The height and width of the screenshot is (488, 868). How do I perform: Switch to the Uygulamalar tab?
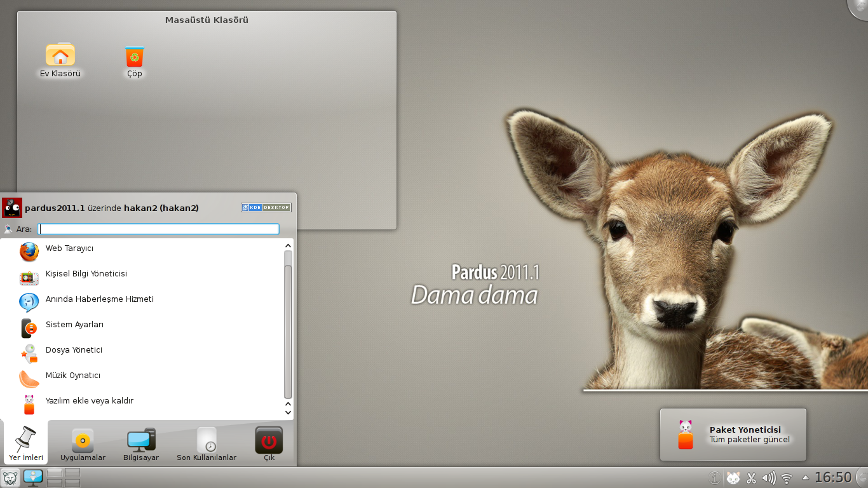click(x=83, y=444)
